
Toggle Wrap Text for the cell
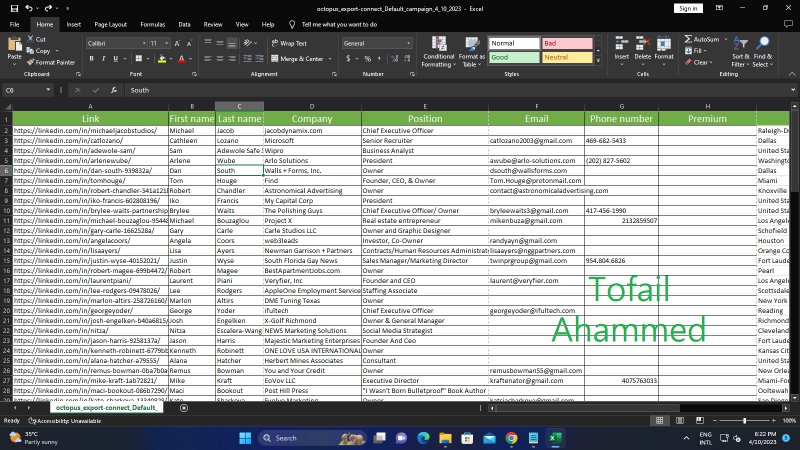(x=289, y=43)
